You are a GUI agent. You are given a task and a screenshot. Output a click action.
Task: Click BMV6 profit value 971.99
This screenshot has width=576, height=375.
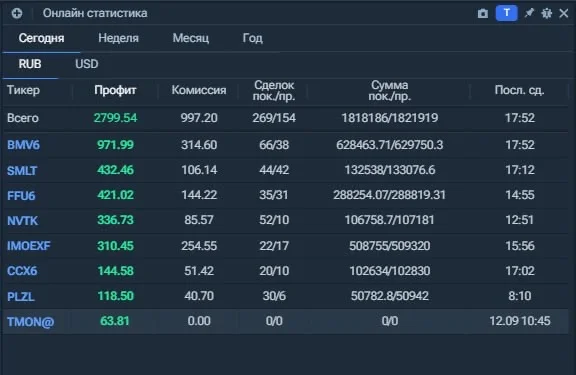[115, 145]
